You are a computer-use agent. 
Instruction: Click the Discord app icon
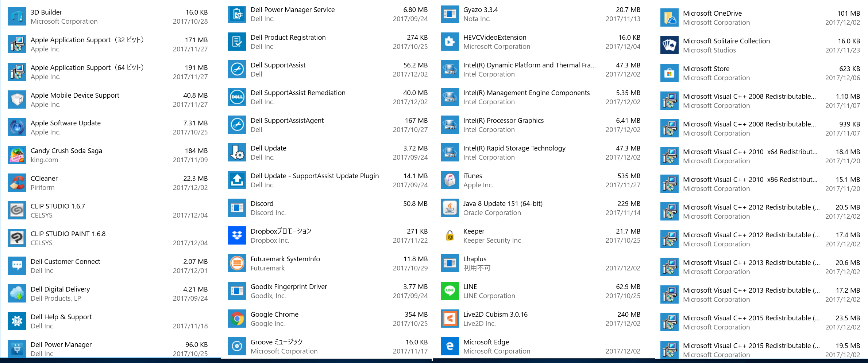tap(237, 208)
